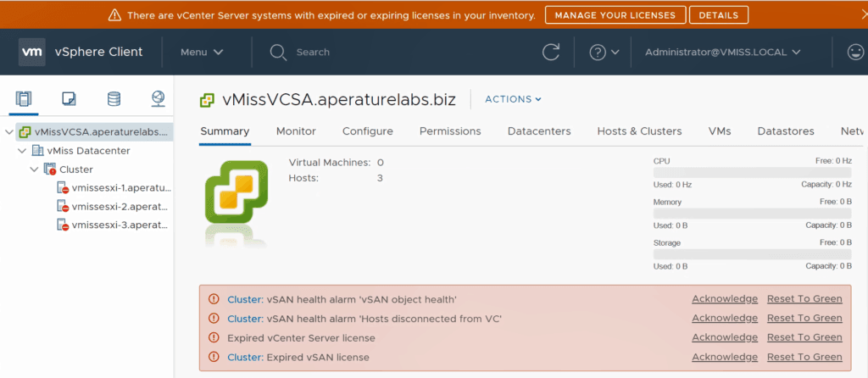Expand the help menu chevron

click(615, 53)
